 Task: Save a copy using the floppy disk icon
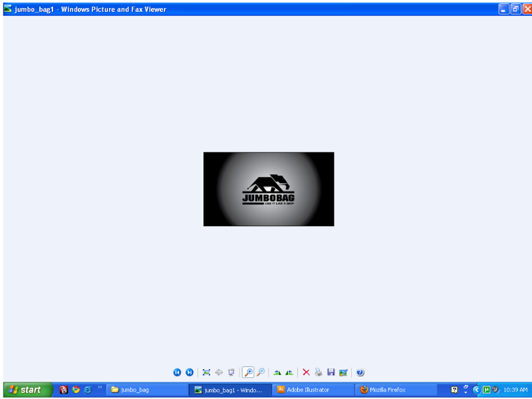(x=331, y=372)
